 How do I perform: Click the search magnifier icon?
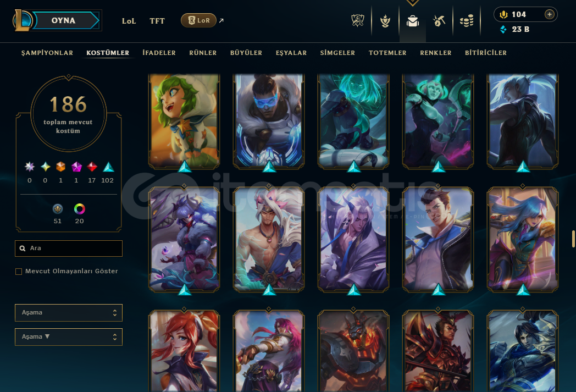point(23,249)
